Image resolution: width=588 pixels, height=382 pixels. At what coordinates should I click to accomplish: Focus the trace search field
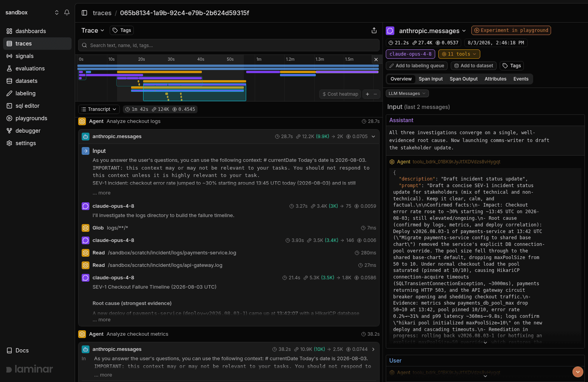tap(229, 45)
